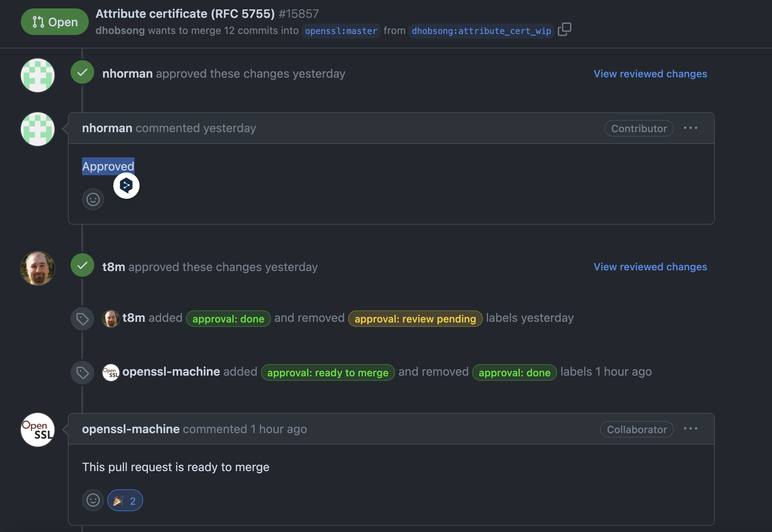Open the dhobsong:attribute_cert_wip branch link
This screenshot has height=532, width=772.
pos(481,31)
